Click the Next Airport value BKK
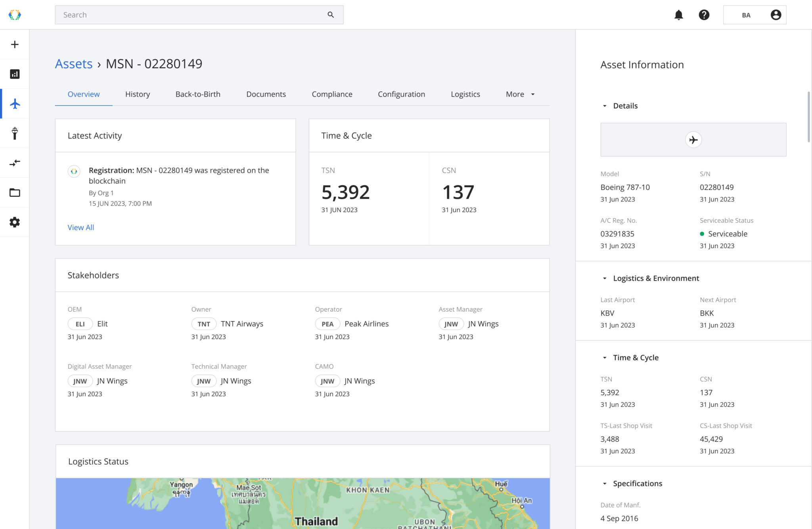 (707, 314)
